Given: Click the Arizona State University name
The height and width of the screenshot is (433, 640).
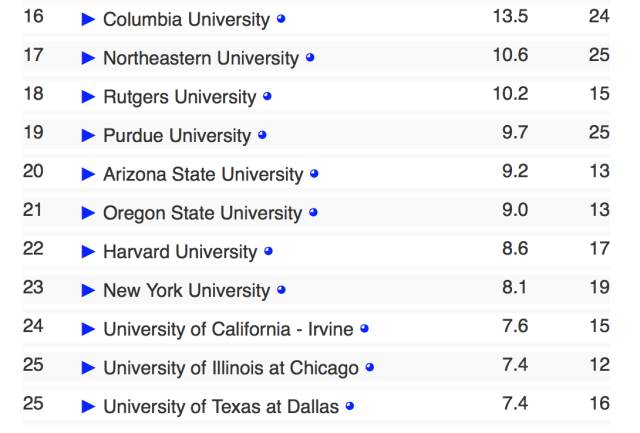Looking at the screenshot, I should 202,174.
